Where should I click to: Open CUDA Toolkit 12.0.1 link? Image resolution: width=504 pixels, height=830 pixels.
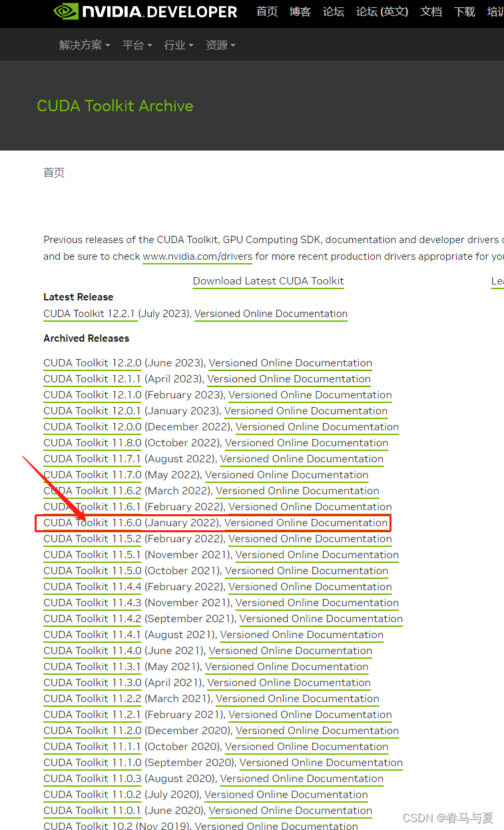click(92, 411)
